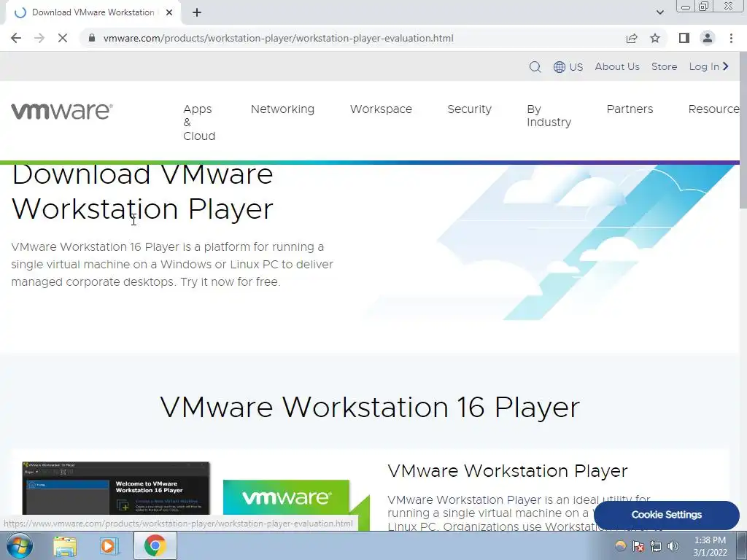747x560 pixels.
Task: Click the 'VMware Workstation 16 Player' heading
Action: [370, 408]
